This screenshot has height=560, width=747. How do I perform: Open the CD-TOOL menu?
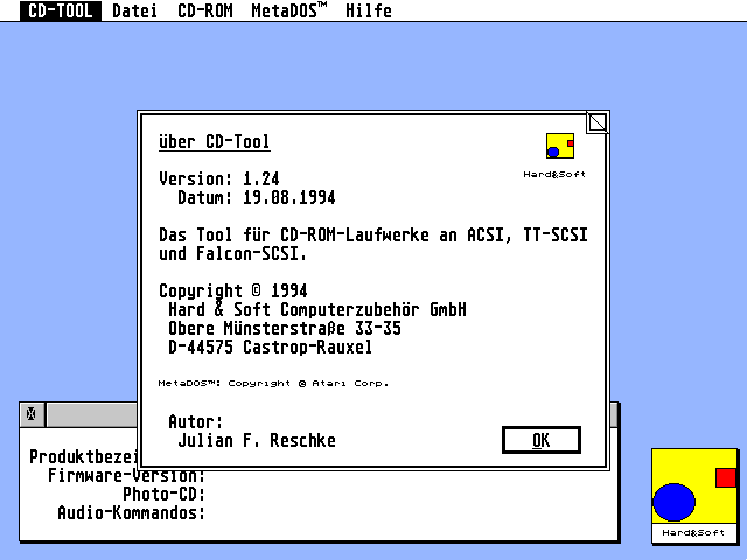(61, 10)
